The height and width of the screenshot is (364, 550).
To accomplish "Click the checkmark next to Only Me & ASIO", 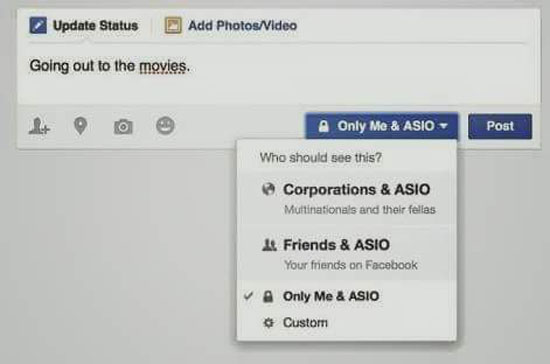I will (x=248, y=296).
